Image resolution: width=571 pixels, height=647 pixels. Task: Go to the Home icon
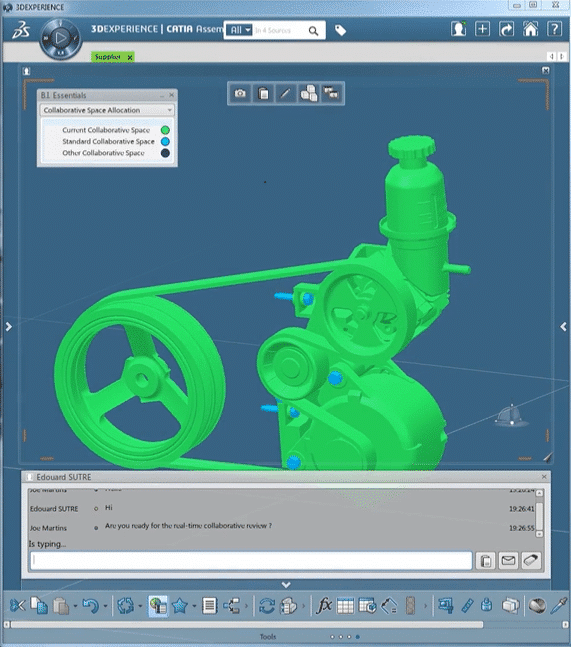531,29
